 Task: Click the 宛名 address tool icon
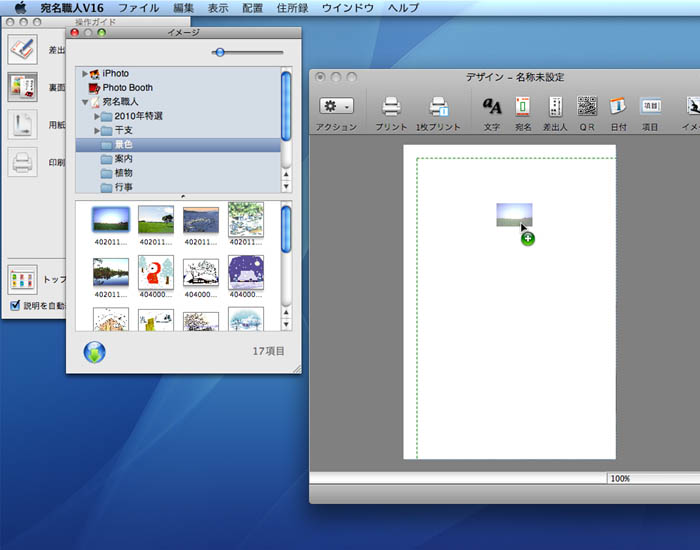point(522,106)
